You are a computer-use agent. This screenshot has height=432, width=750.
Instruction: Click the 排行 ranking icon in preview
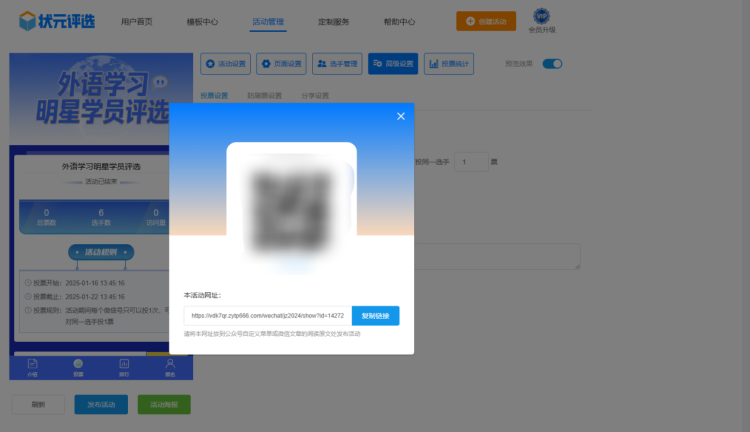coord(124,367)
